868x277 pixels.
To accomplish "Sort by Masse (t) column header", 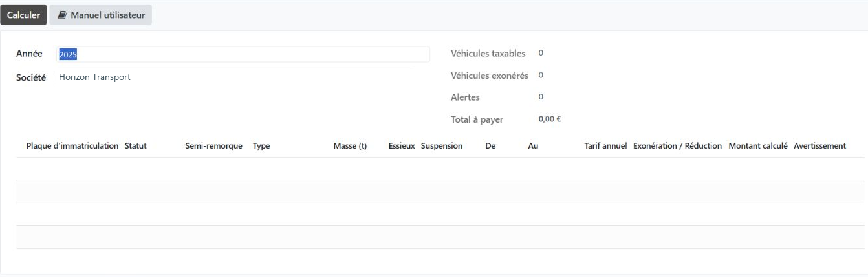I will click(350, 146).
